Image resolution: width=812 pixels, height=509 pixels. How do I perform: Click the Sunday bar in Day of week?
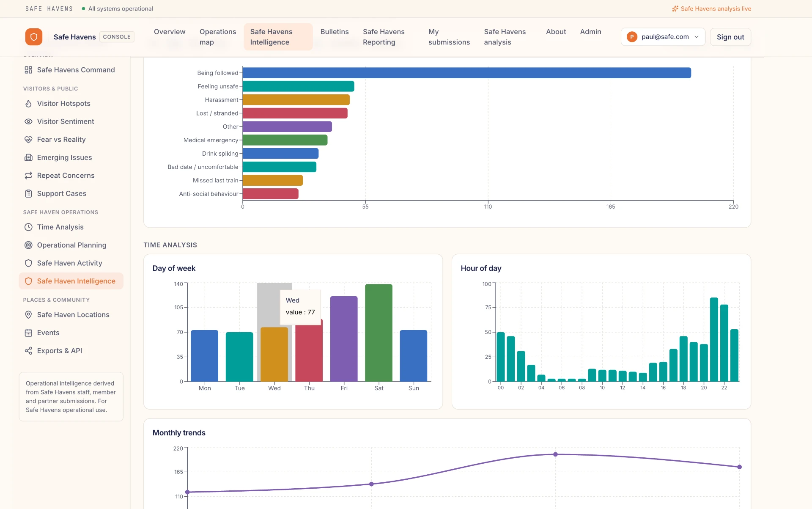[414, 356]
